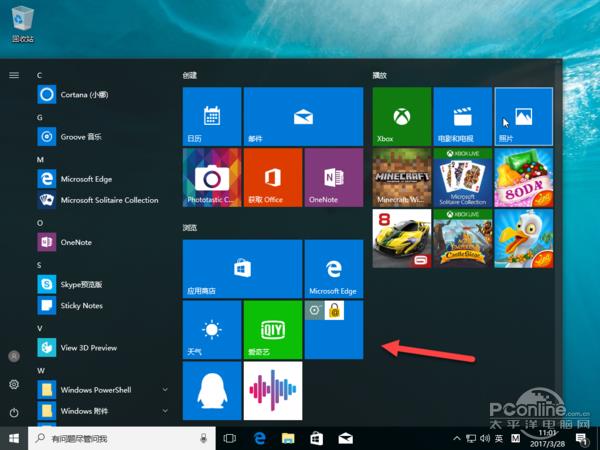Open the Weather (天气) tile
Viewport: 600px width, 450px height.
211,329
